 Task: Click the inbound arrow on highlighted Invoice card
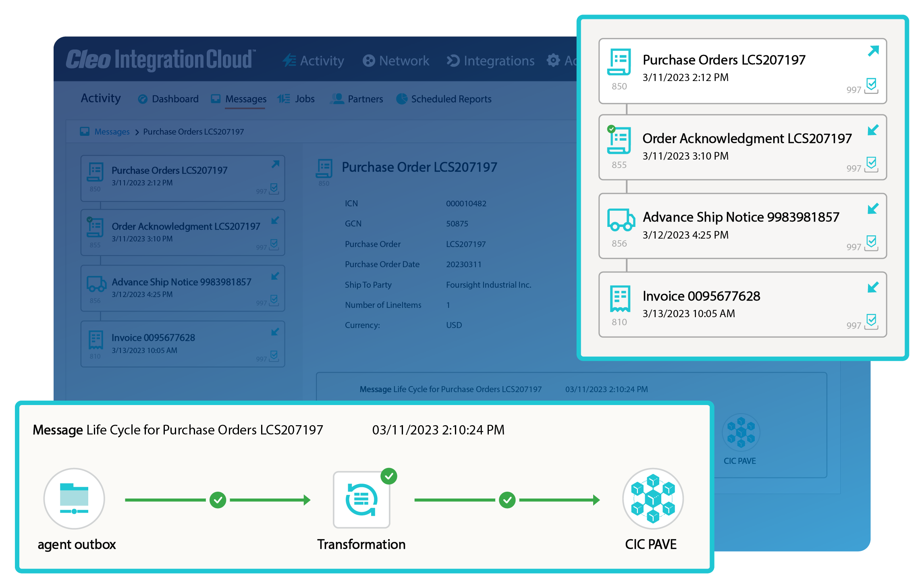873,287
